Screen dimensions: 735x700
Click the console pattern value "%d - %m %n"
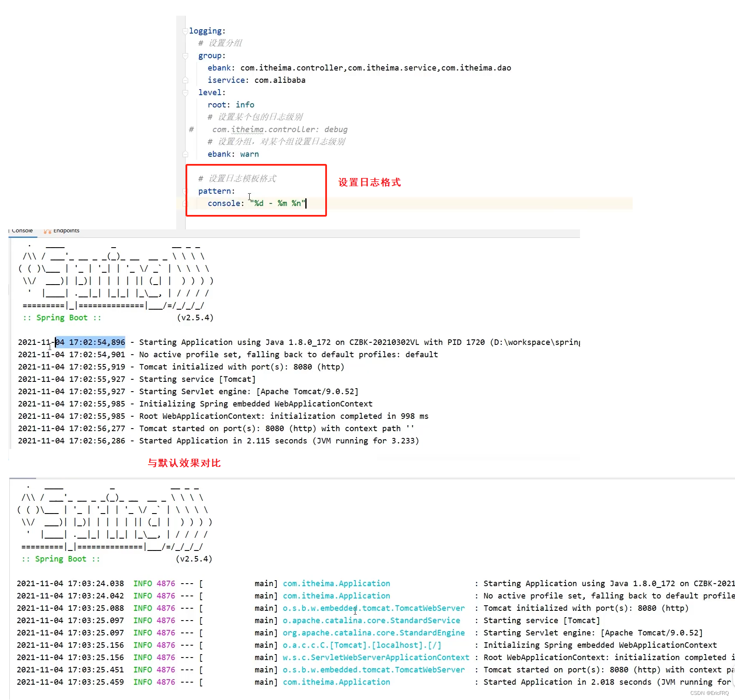click(278, 203)
